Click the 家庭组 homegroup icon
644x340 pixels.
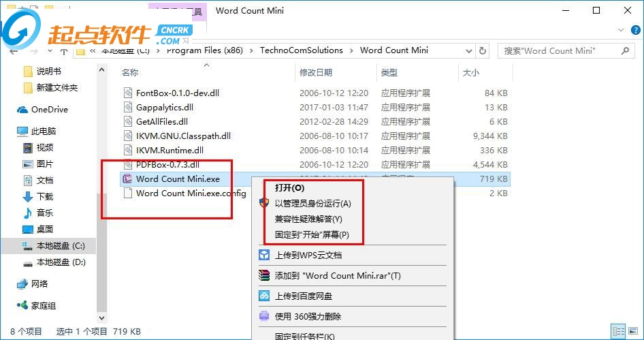click(22, 305)
